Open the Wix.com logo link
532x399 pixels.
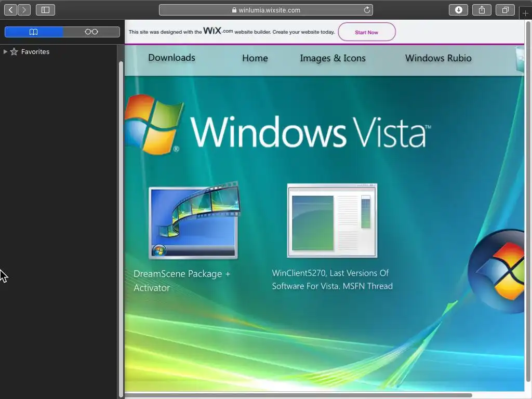coord(218,31)
